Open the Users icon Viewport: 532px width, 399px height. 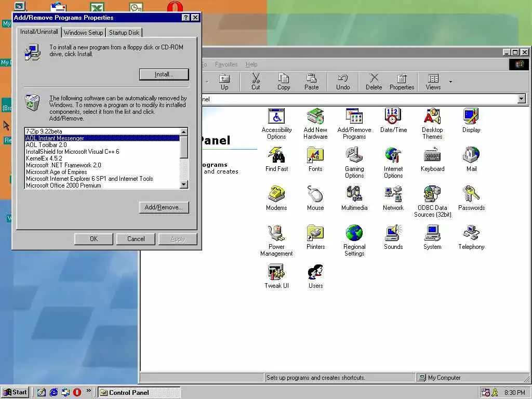pyautogui.click(x=315, y=276)
